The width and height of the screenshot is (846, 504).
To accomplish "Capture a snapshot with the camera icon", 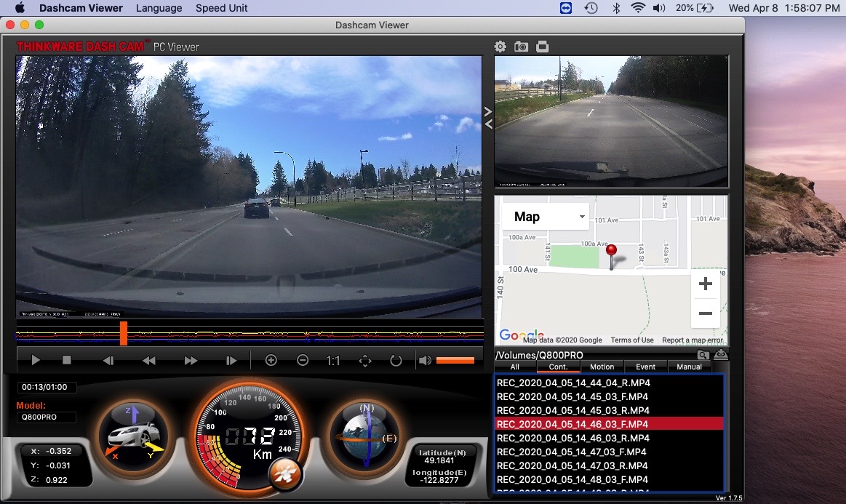I will tap(521, 47).
